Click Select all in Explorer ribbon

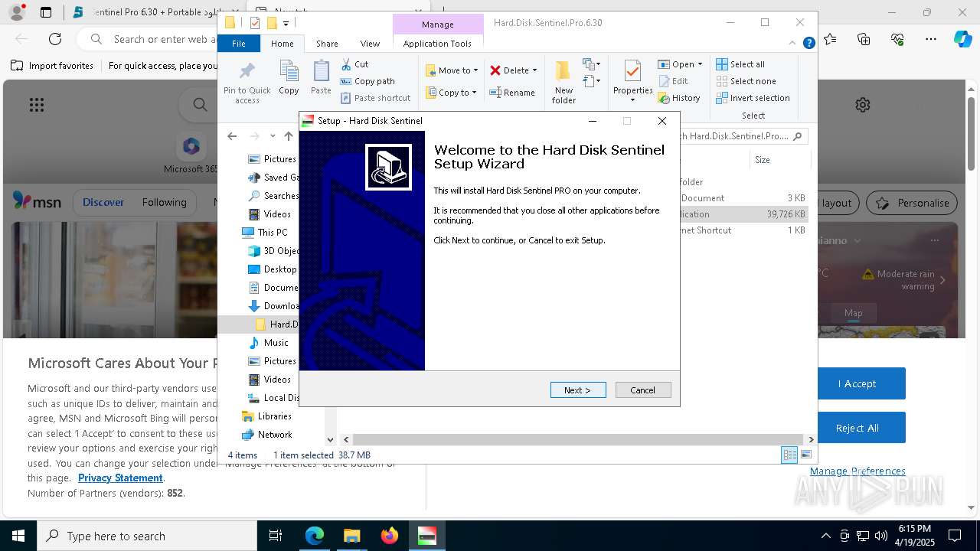pos(740,64)
